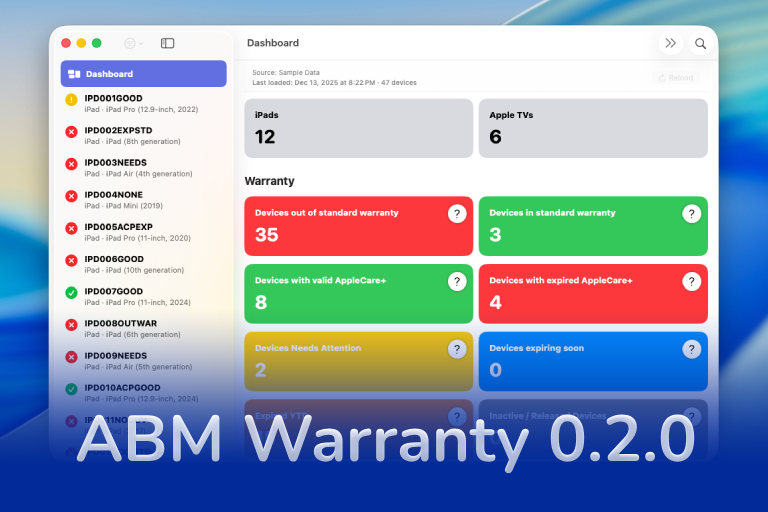Screen dimensions: 768x512
Task: Click green check icon beside IPD007GOOD
Action: 72,293
